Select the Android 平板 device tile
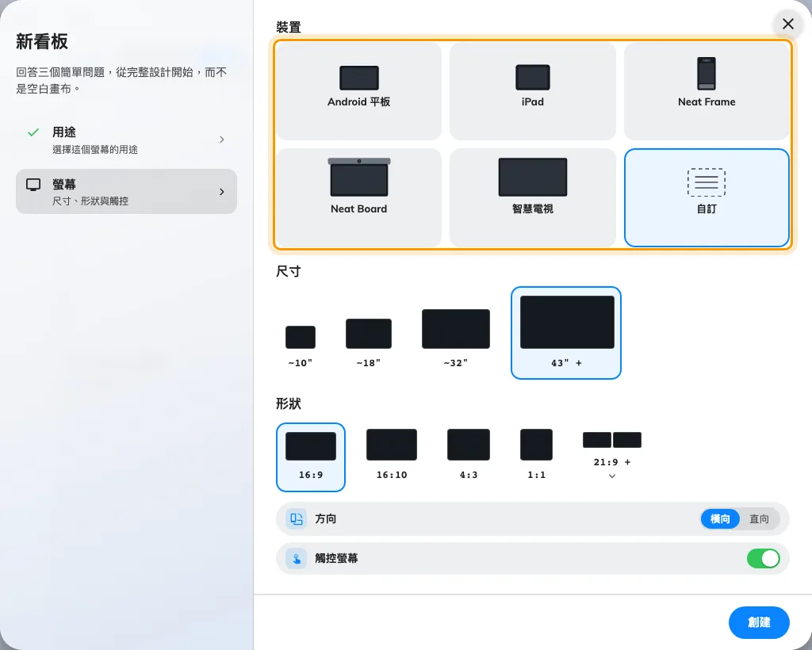 (358, 91)
